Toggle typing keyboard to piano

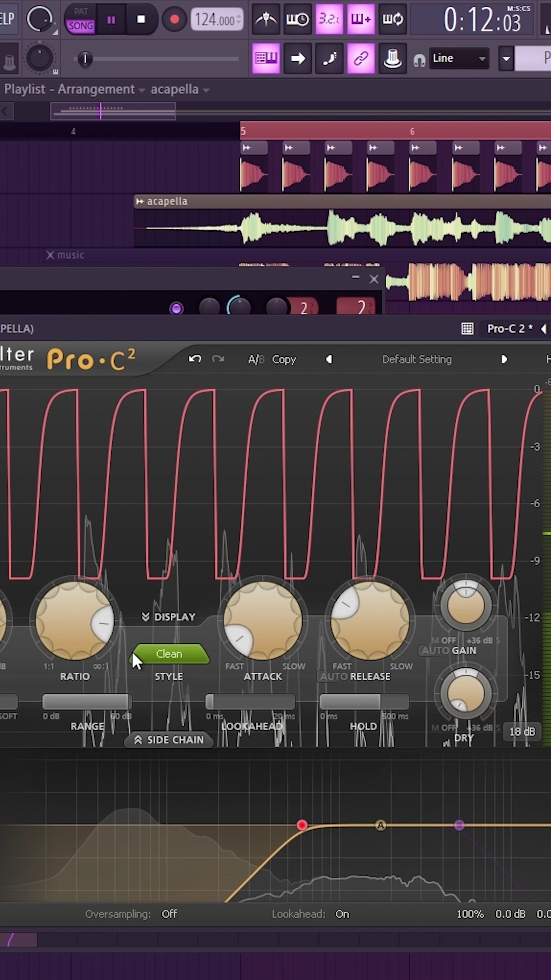pyautogui.click(x=266, y=58)
